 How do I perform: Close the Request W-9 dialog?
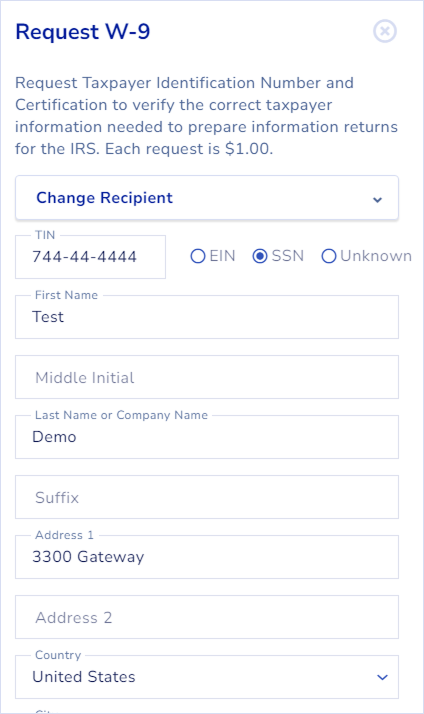(x=385, y=31)
